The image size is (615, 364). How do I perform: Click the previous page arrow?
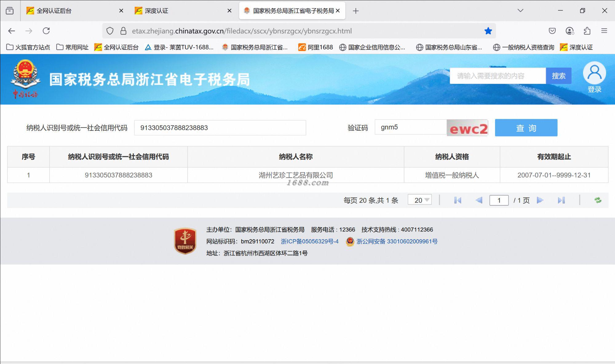click(x=479, y=200)
